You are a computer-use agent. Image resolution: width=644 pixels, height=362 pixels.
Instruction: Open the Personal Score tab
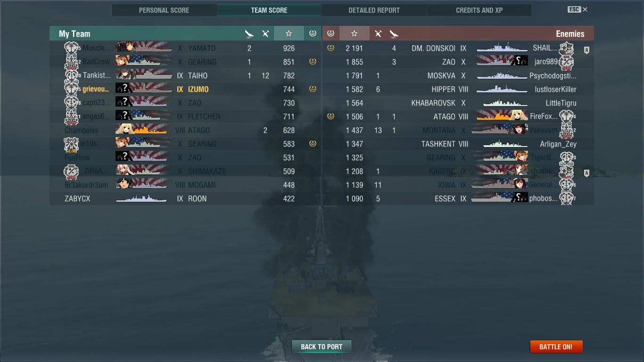(x=164, y=10)
